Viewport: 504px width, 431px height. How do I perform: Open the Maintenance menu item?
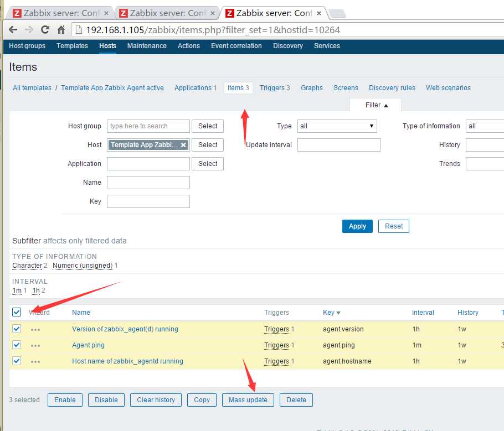coord(147,45)
